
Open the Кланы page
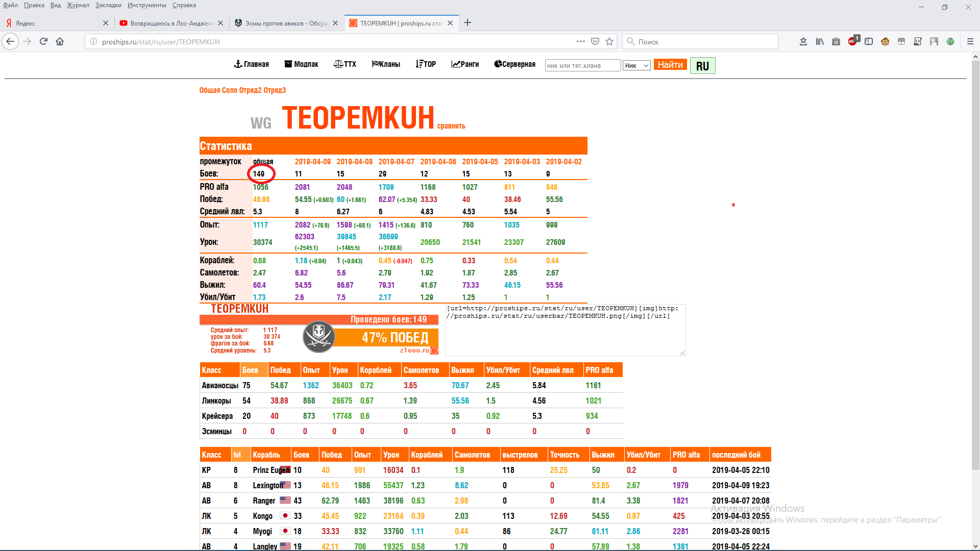click(386, 64)
